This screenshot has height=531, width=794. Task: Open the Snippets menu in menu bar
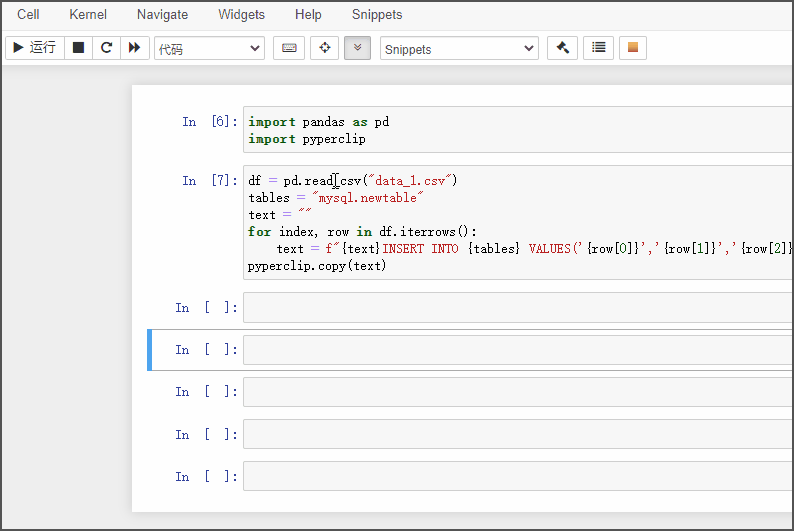click(377, 15)
